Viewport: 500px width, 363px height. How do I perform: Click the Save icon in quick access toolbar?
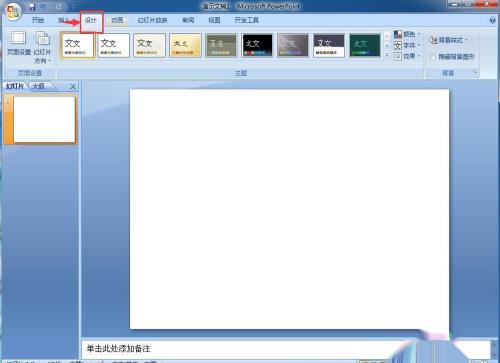click(32, 6)
